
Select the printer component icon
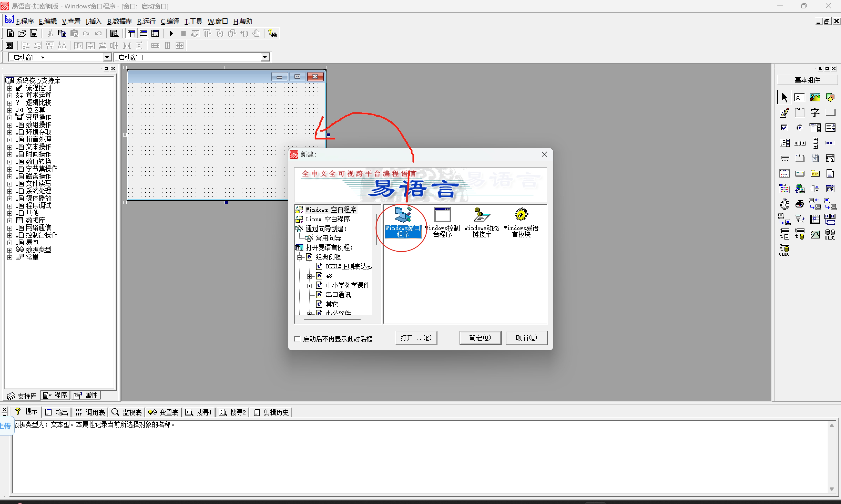click(799, 204)
